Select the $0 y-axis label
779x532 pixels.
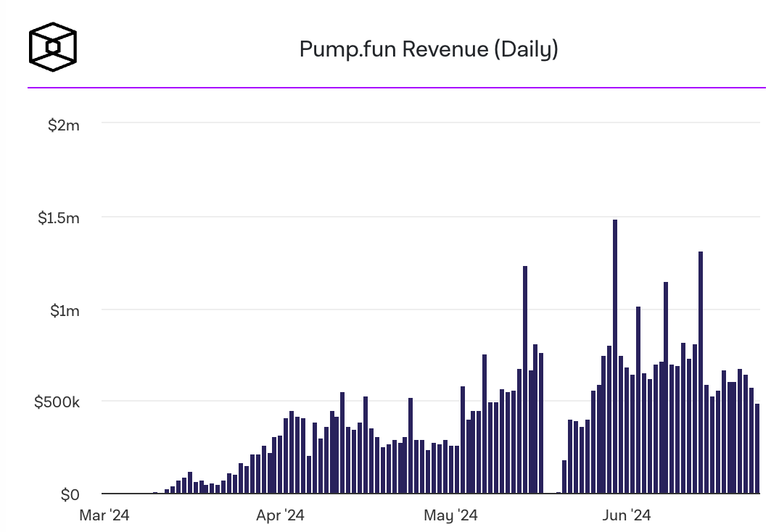[x=70, y=495]
